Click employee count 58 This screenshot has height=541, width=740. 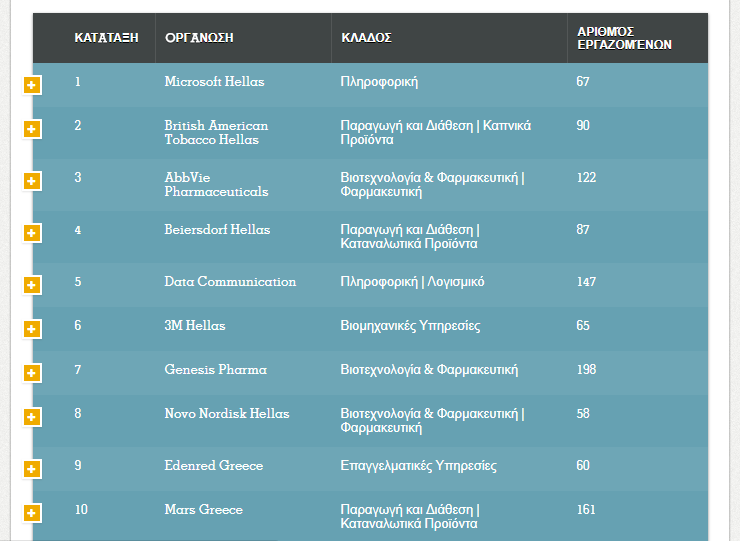click(x=583, y=414)
